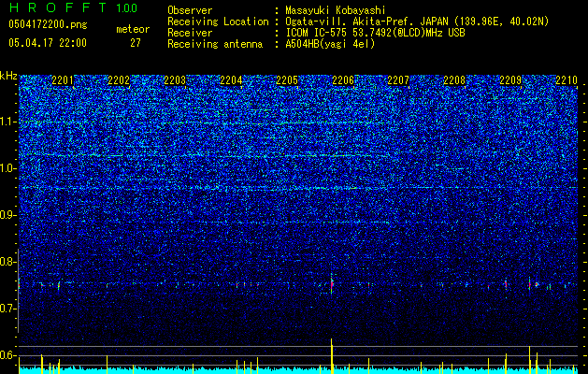Click the Receiving antenna label
Image resolution: width=588 pixels, height=374 pixels.
(x=215, y=44)
